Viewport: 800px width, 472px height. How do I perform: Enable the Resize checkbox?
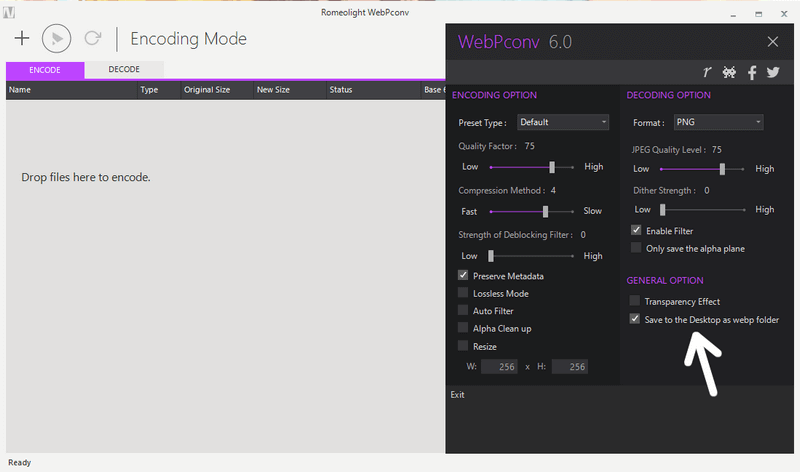tap(463, 346)
